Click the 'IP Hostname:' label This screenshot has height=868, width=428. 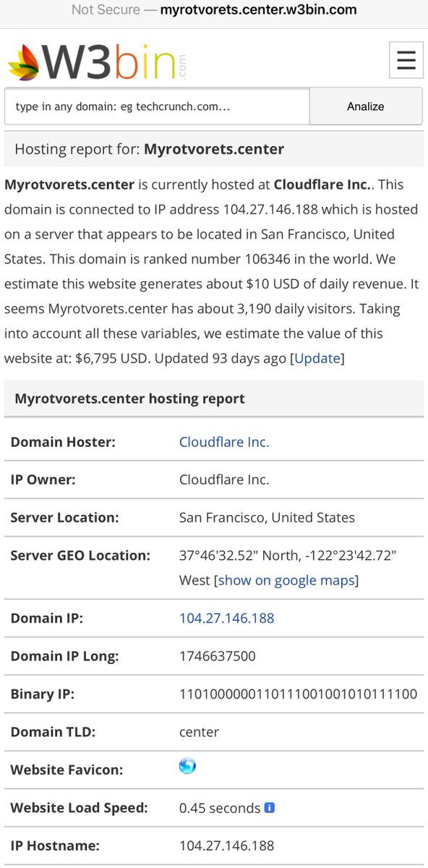coord(55,846)
